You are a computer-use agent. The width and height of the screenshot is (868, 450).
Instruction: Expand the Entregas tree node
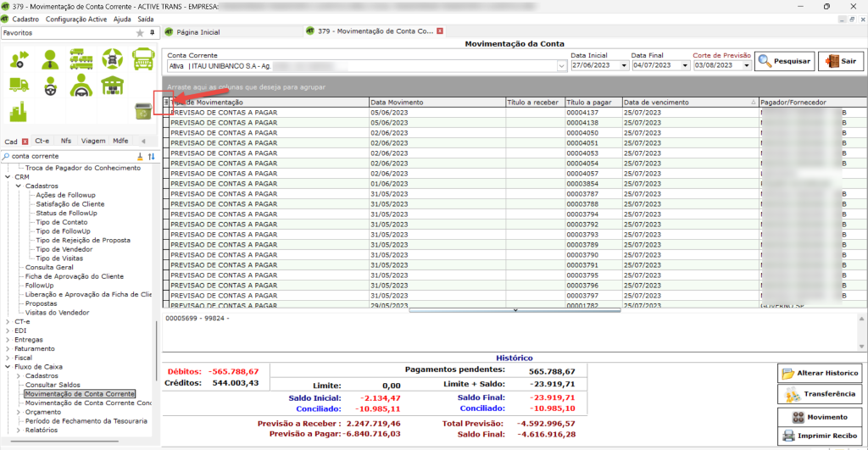coord(8,340)
